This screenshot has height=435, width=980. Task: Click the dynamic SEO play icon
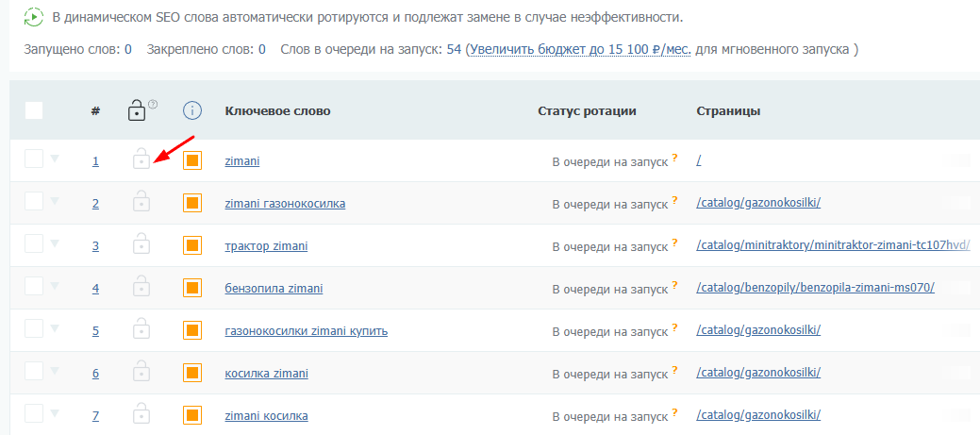coord(33,17)
